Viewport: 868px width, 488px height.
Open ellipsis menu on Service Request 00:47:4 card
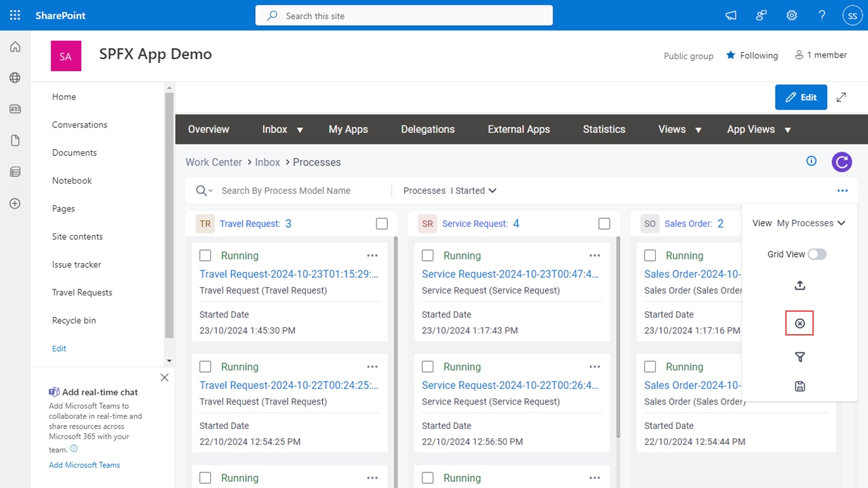pyautogui.click(x=595, y=256)
